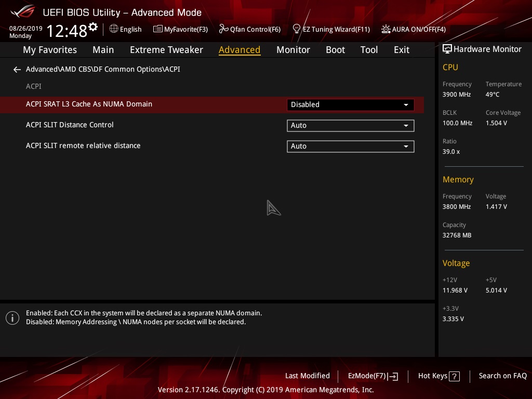Viewport: 532px width, 399px height.
Task: Click Memory voltage value 1.417 V
Action: pyautogui.click(x=496, y=207)
